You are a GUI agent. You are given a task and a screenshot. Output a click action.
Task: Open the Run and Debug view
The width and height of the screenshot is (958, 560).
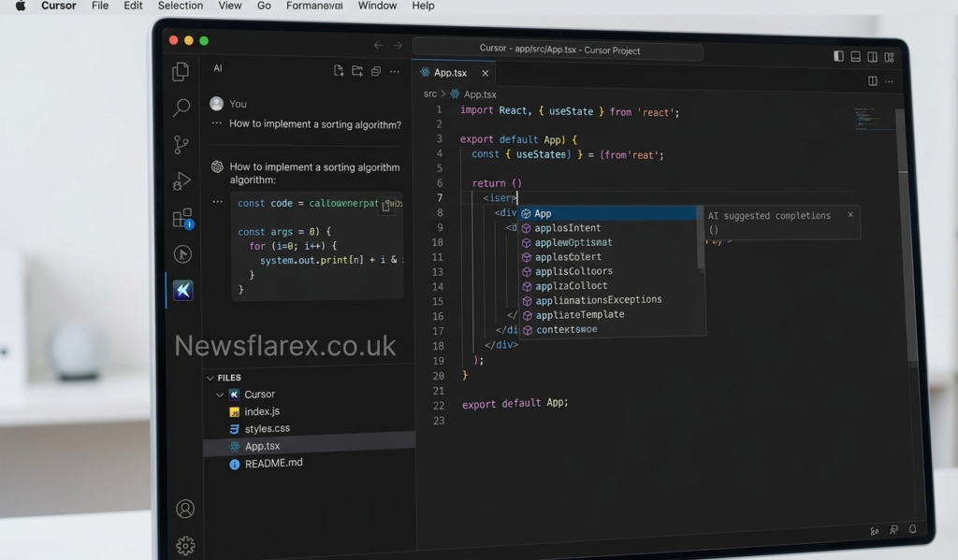(182, 180)
